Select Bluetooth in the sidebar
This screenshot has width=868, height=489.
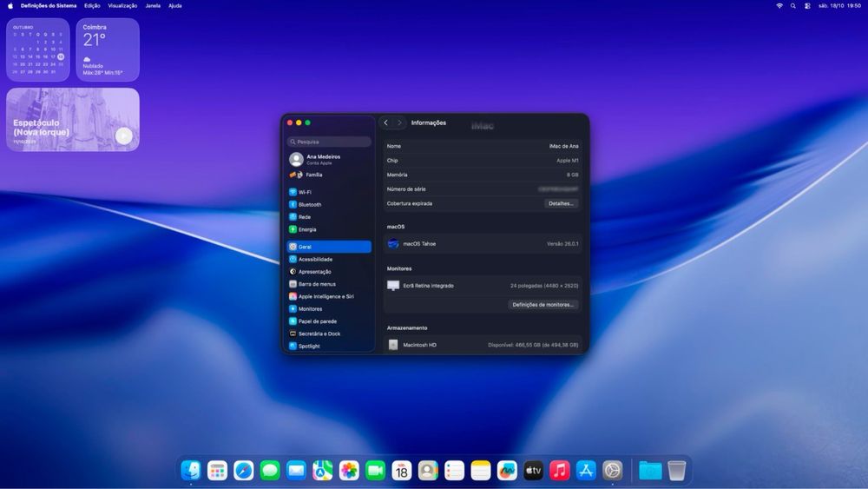[329, 204]
